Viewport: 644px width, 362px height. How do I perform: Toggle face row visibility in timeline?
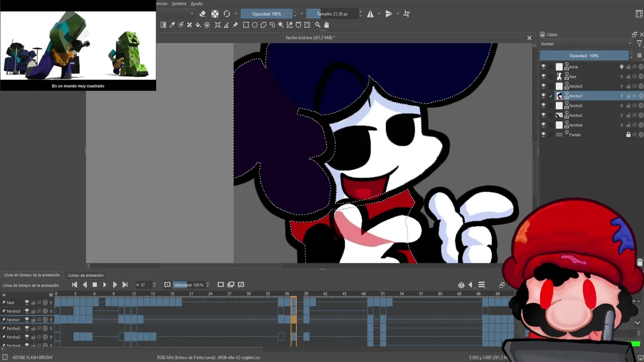[27, 302]
